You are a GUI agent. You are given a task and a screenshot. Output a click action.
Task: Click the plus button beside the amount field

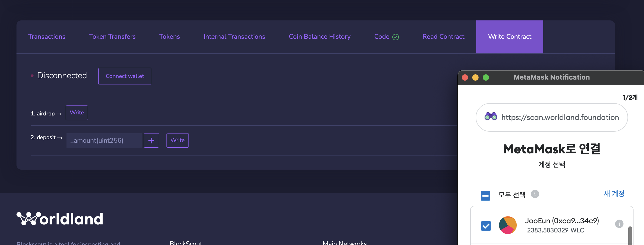click(x=151, y=140)
